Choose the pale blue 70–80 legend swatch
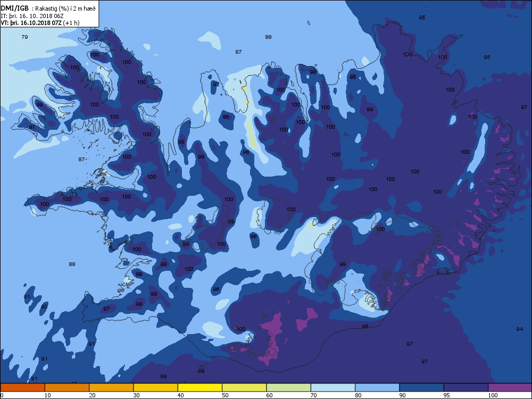532x399 pixels. pos(333,387)
